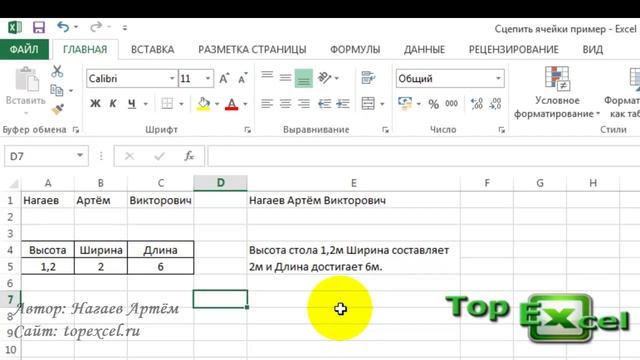This screenshot has width=640, height=360.
Task: Click the Borders icon
Action: 167,104
